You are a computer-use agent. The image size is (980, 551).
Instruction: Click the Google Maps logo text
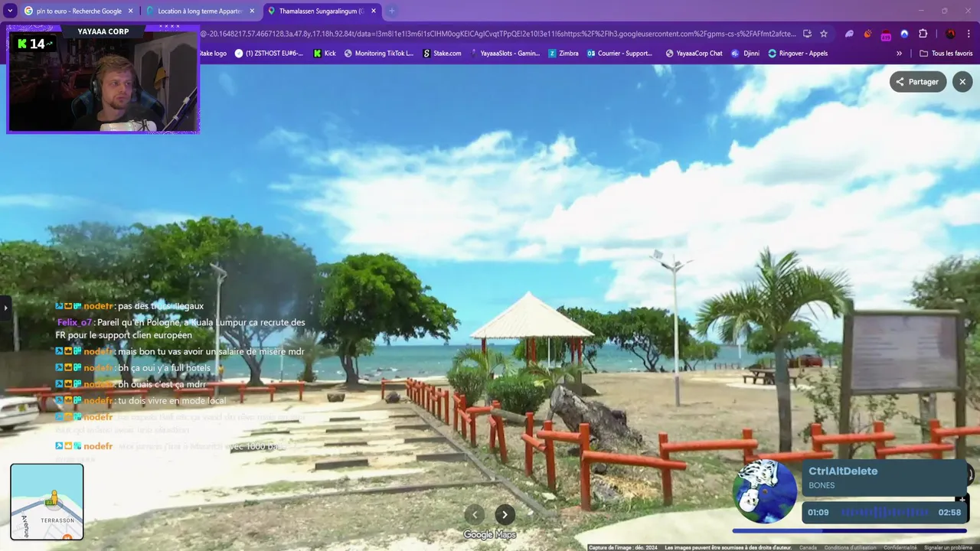[489, 535]
